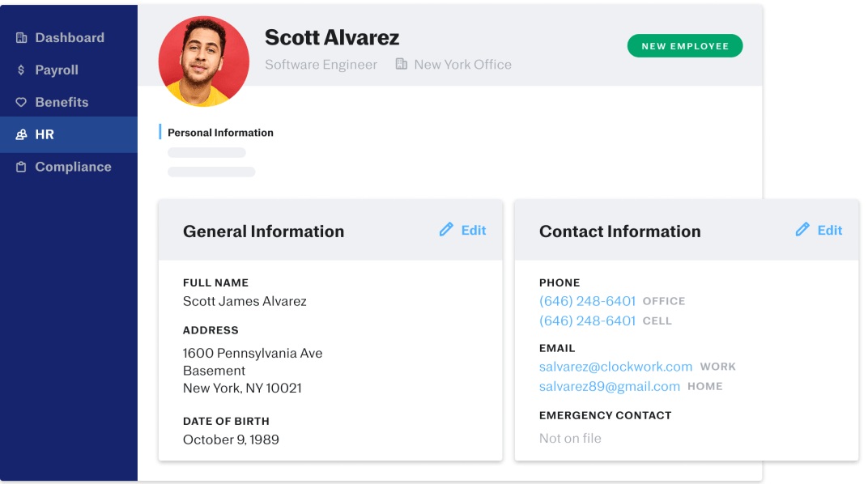Edit the Contact Information card

coord(829,231)
